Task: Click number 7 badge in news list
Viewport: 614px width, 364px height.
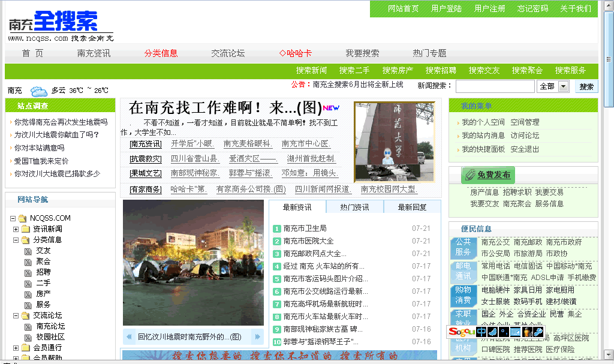Action: tap(277, 304)
